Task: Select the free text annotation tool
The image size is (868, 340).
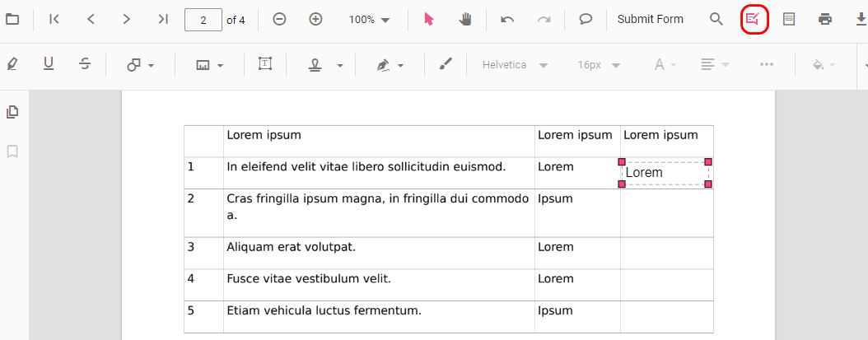Action: click(x=265, y=64)
